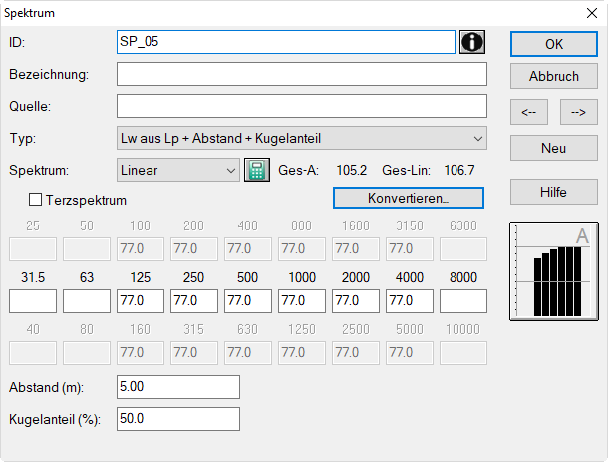
Task: Edit the 500 Hz octave value
Action: (248, 301)
